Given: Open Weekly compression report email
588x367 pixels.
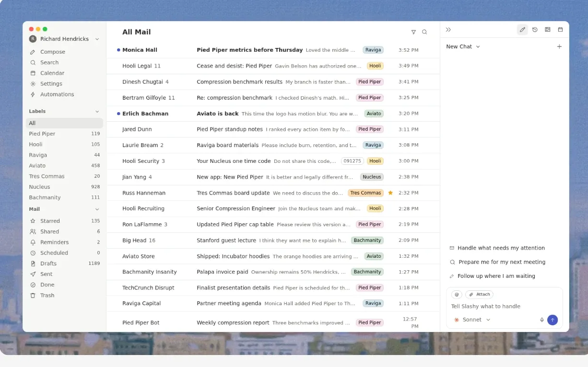Looking at the screenshot, I should click(273, 322).
